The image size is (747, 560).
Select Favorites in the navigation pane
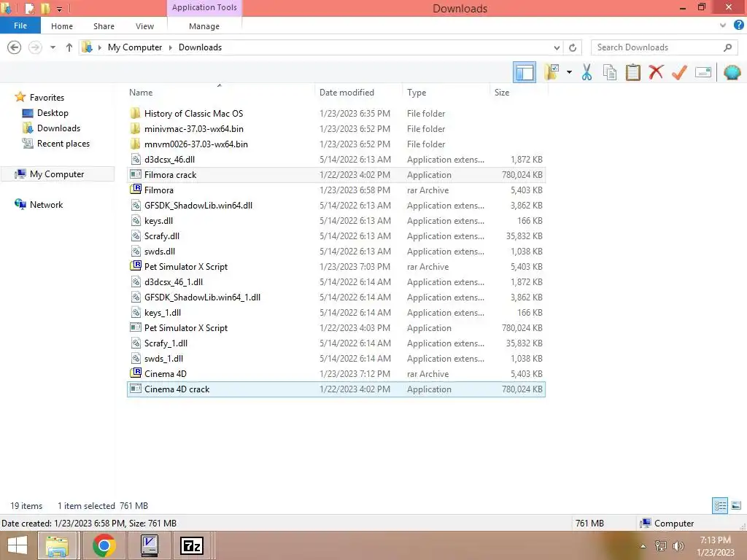tap(47, 98)
